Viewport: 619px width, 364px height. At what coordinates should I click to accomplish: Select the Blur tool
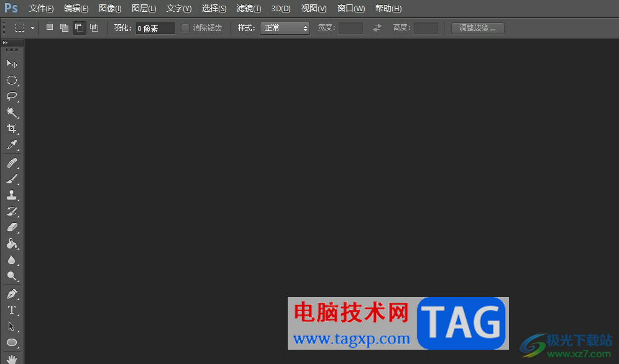click(x=12, y=260)
